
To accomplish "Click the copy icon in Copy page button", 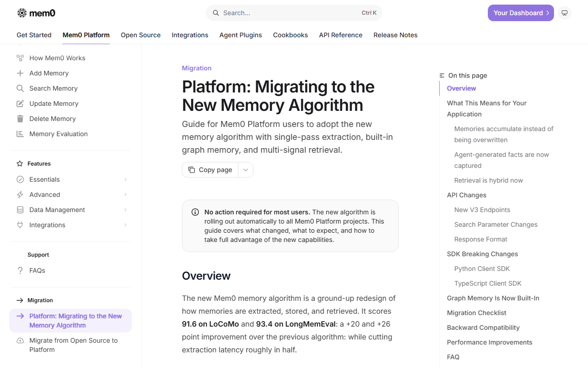I will (x=192, y=170).
